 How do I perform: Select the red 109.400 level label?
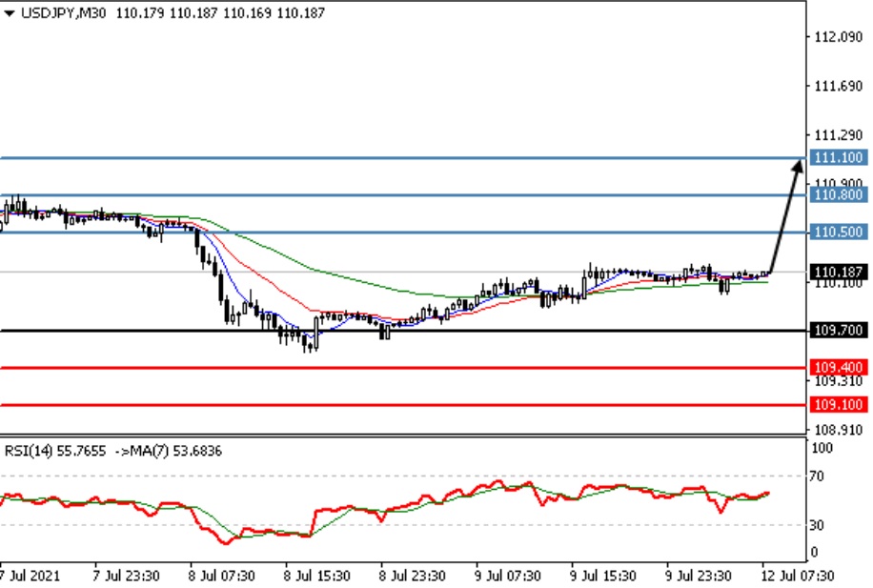tap(838, 368)
